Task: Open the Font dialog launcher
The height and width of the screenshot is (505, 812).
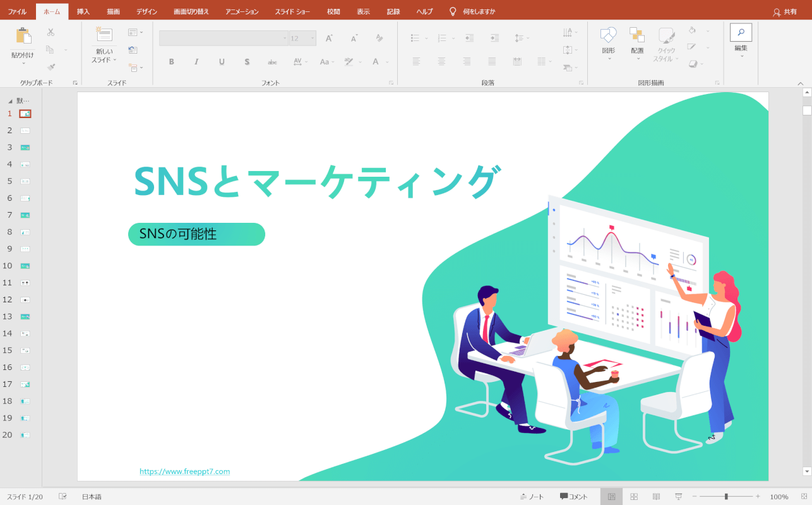Action: pos(391,83)
